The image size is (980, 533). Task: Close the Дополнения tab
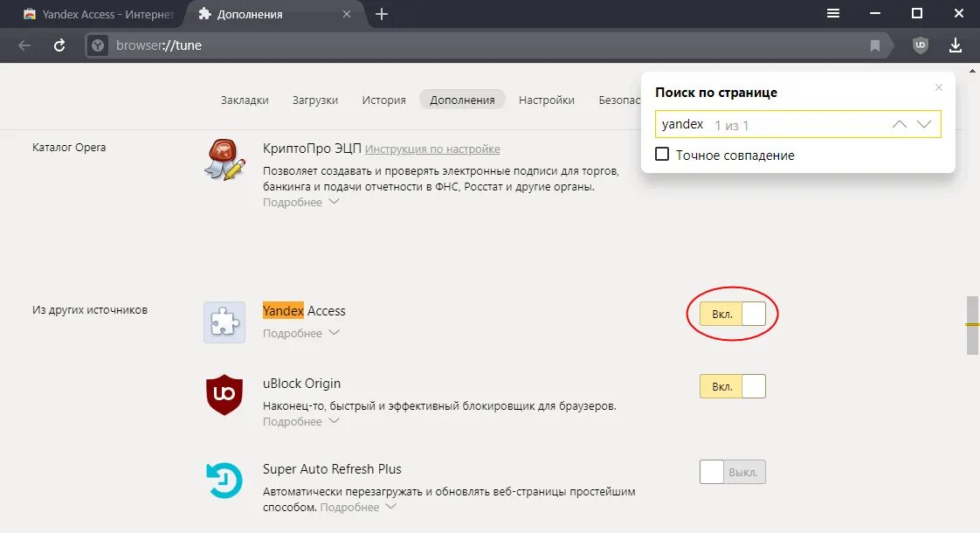347,14
